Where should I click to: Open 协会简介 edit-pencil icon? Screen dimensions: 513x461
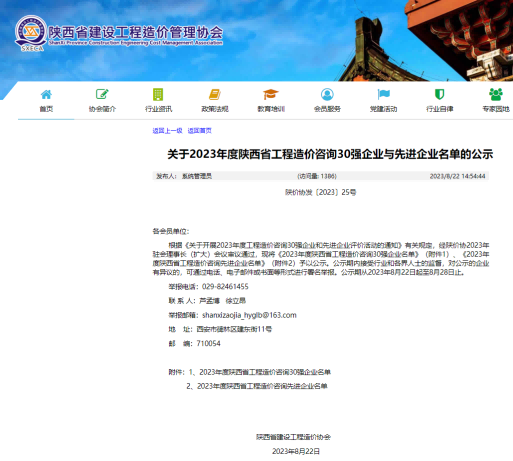coord(102,94)
